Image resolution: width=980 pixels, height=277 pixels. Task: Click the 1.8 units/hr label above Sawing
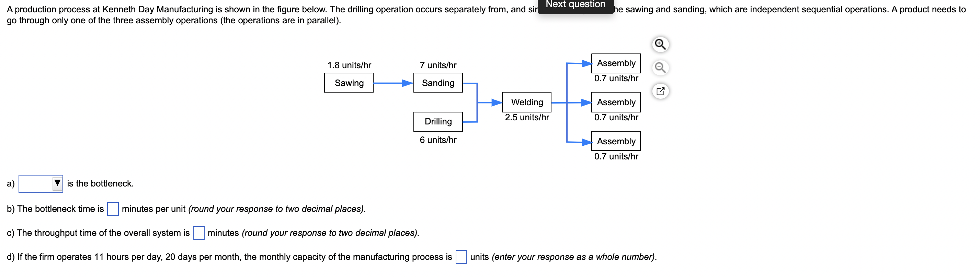tap(350, 65)
